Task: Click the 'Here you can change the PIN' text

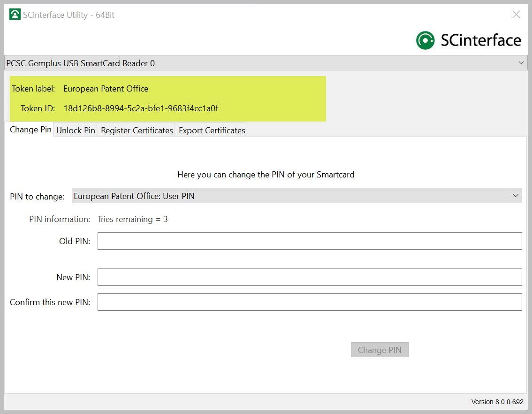Action: [x=266, y=175]
